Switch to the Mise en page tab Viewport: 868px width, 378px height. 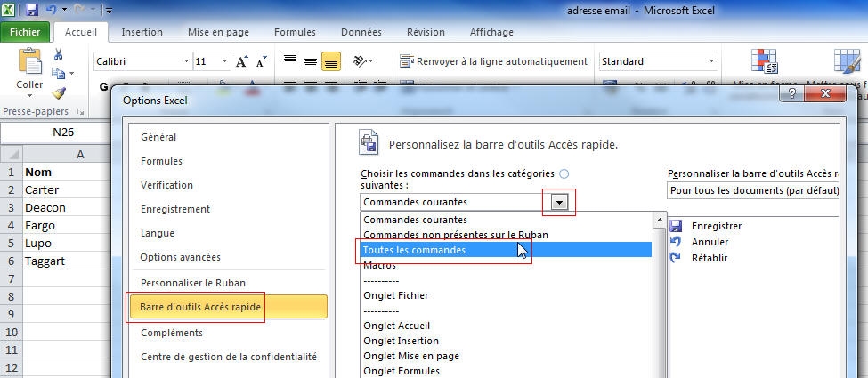coord(218,32)
